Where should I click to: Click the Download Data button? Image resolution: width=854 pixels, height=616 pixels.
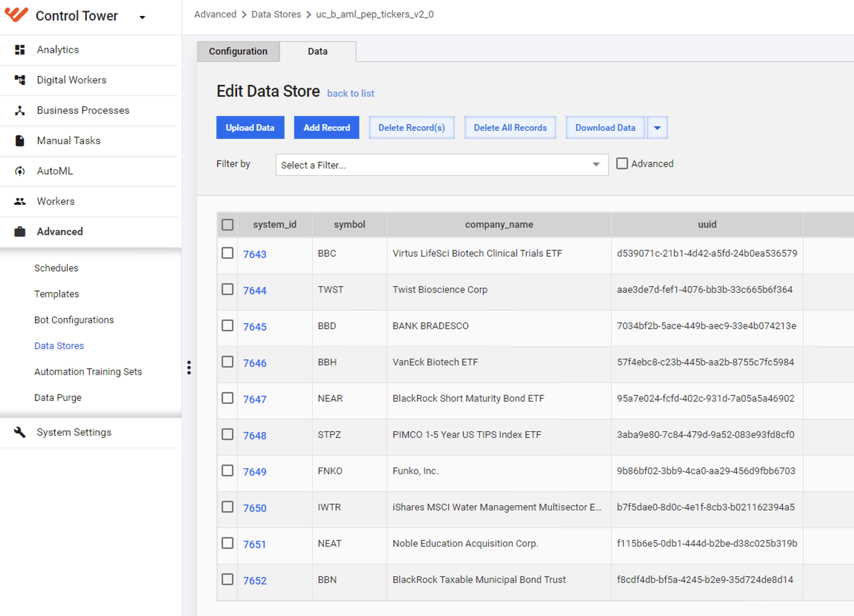click(605, 128)
